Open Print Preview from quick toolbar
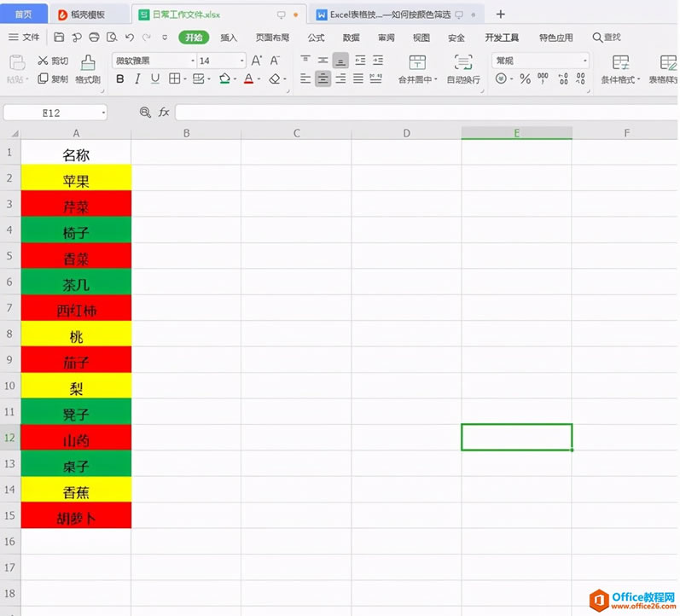 (x=112, y=38)
